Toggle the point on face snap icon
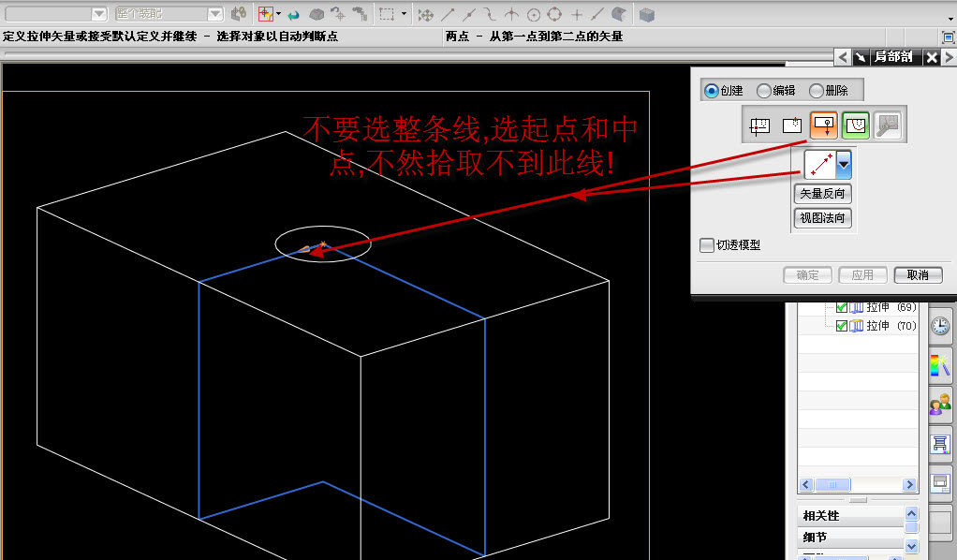Image resolution: width=957 pixels, height=560 pixels. (x=618, y=14)
